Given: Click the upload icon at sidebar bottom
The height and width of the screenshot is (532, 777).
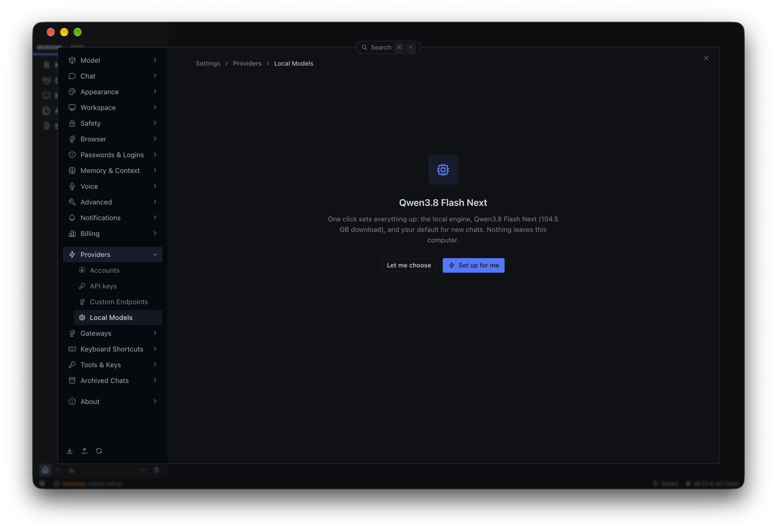Looking at the screenshot, I should coord(84,451).
